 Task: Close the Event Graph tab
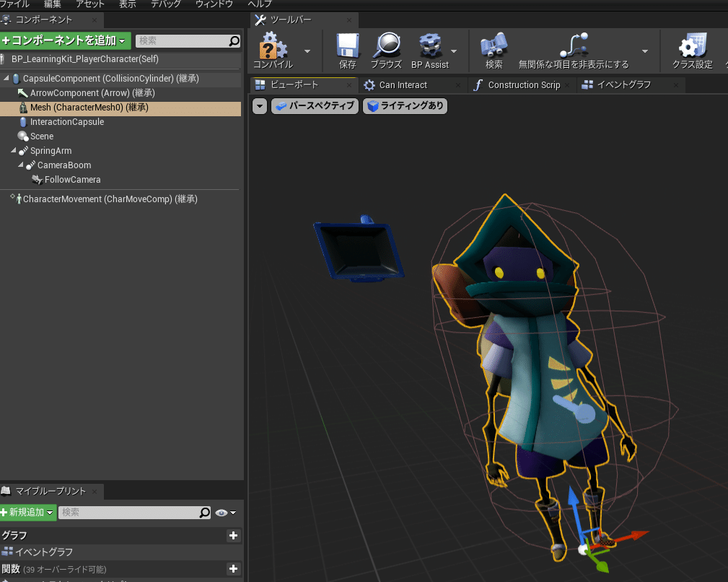pos(676,85)
